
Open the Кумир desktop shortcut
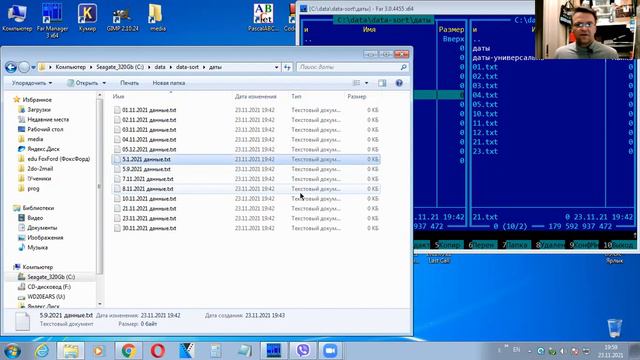pyautogui.click(x=87, y=18)
